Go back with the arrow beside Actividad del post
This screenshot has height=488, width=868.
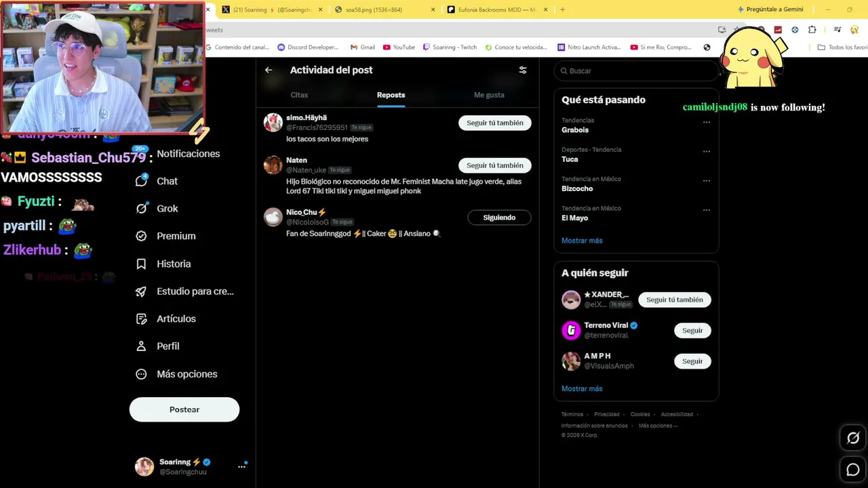coord(269,70)
